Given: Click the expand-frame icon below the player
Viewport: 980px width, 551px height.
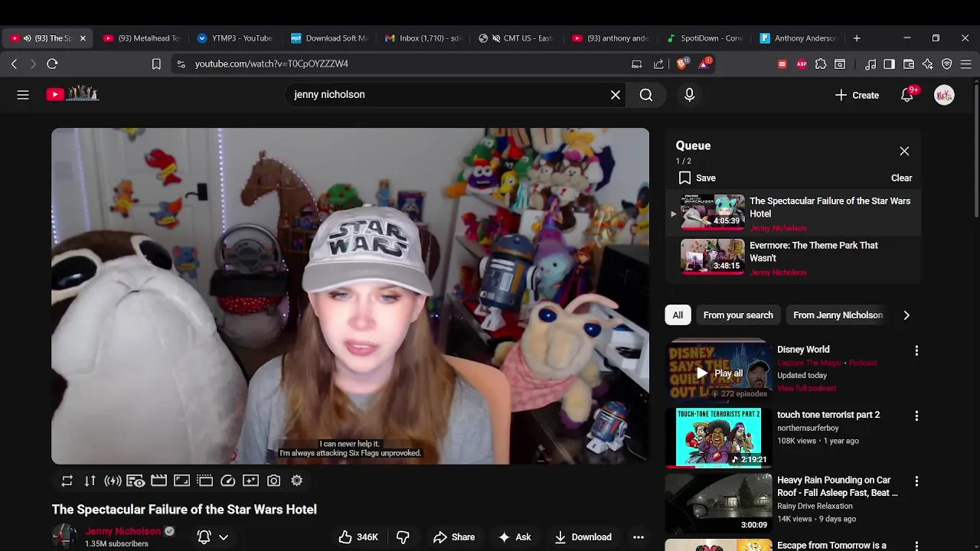Looking at the screenshot, I should pos(181,481).
